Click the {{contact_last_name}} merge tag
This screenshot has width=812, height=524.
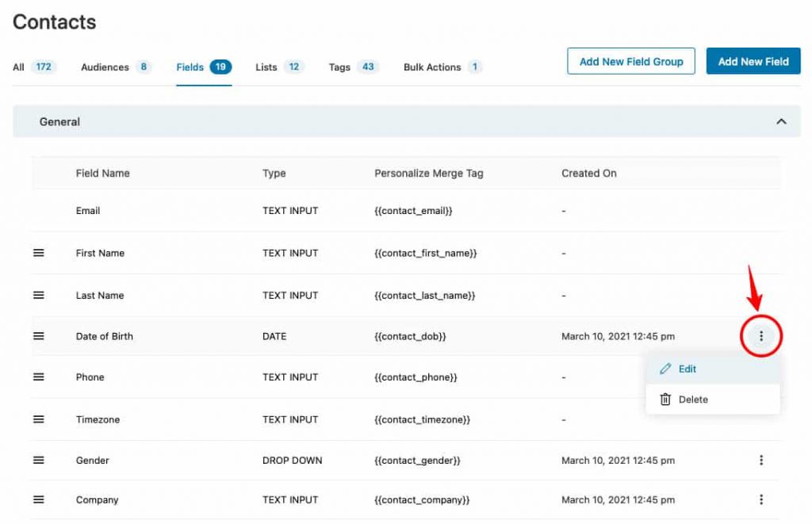[425, 296]
